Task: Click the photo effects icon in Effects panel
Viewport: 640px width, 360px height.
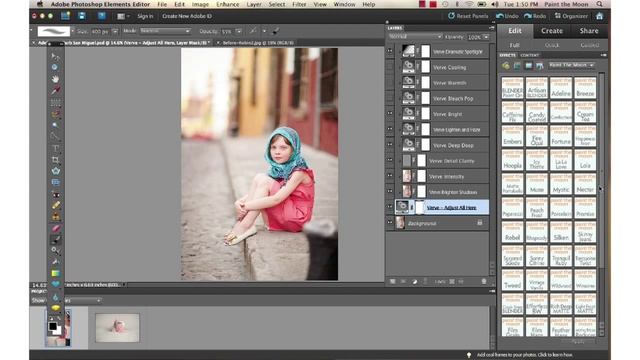Action: [x=529, y=65]
